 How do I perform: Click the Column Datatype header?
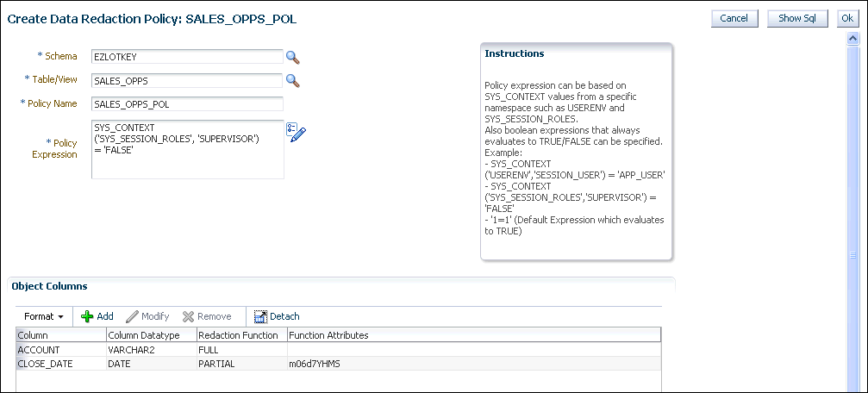click(151, 335)
